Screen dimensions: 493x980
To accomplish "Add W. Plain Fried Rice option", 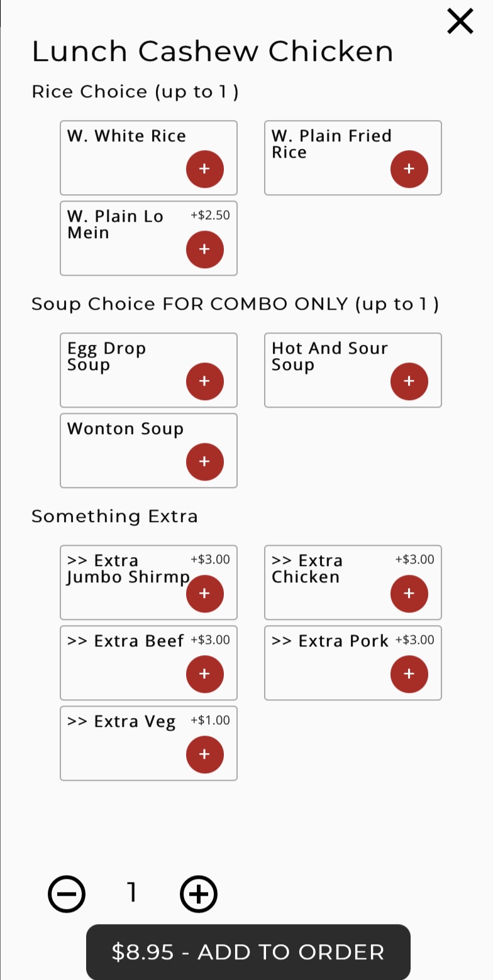I will [x=409, y=169].
